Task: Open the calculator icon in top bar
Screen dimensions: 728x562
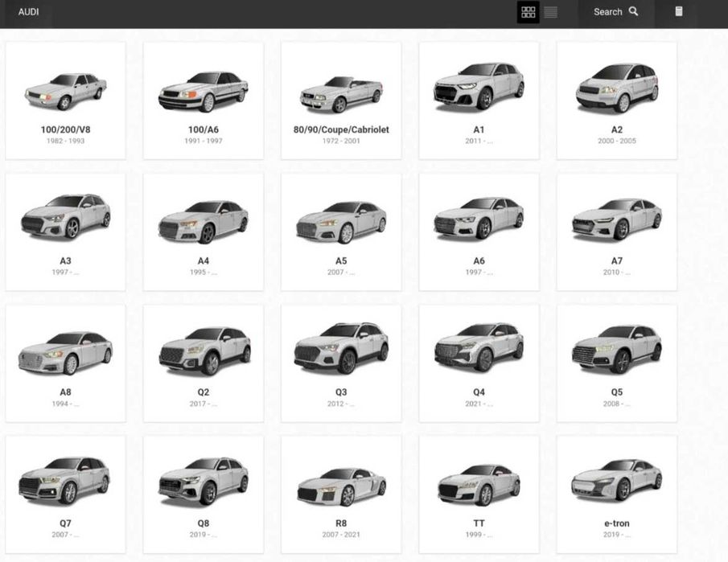Action: click(x=679, y=11)
